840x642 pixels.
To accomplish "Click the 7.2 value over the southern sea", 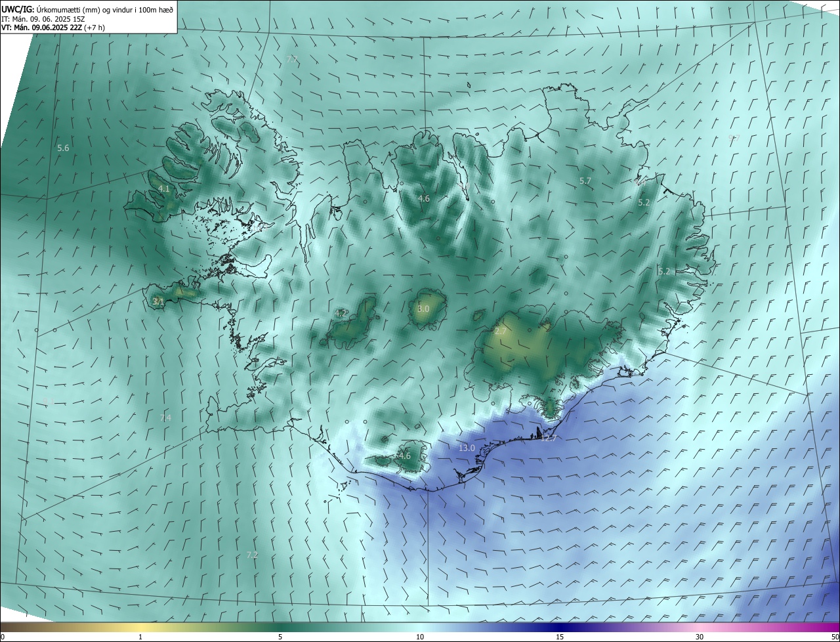I will (252, 555).
